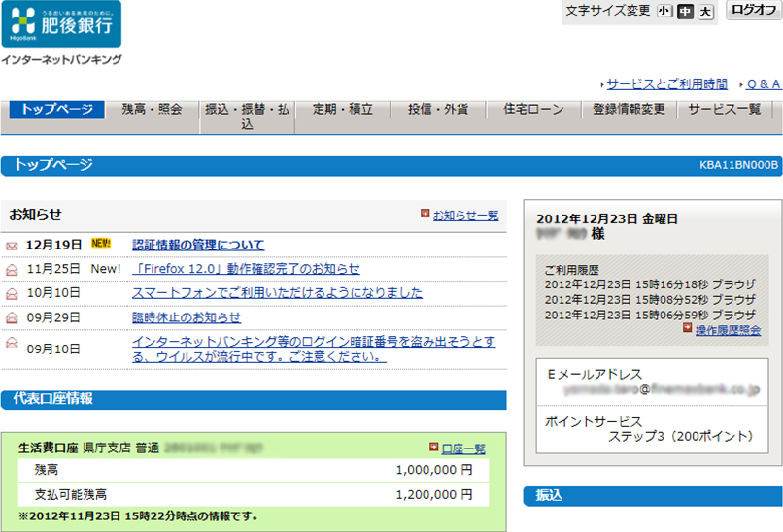The width and height of the screenshot is (783, 532).
Task: Open 認証情報の管理について notice
Action: [198, 245]
